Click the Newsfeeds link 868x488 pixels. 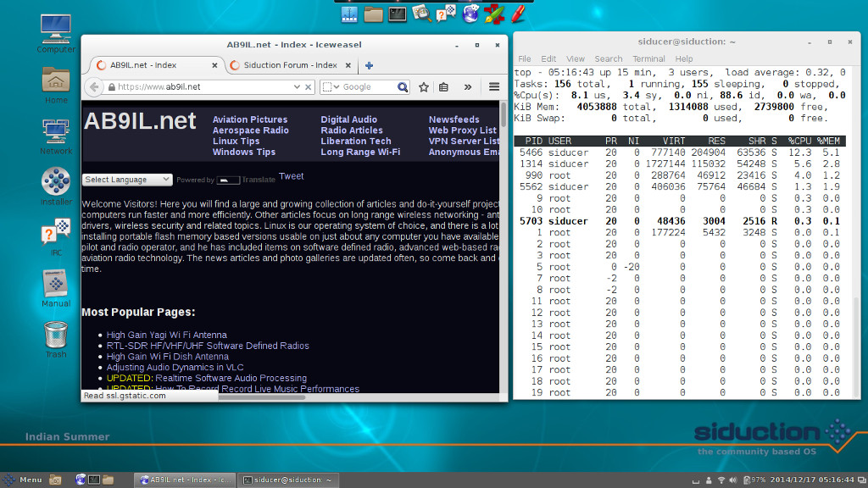click(x=454, y=119)
